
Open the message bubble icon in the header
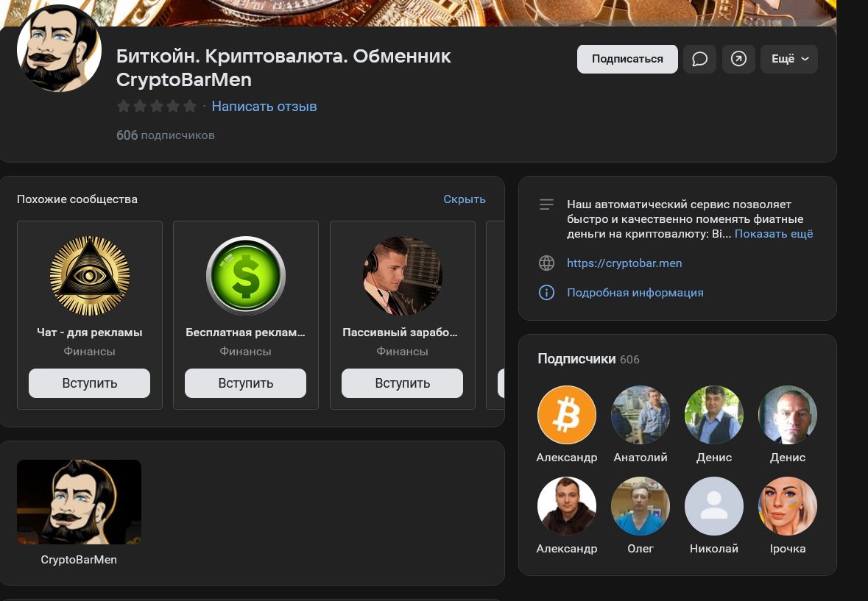(x=699, y=59)
